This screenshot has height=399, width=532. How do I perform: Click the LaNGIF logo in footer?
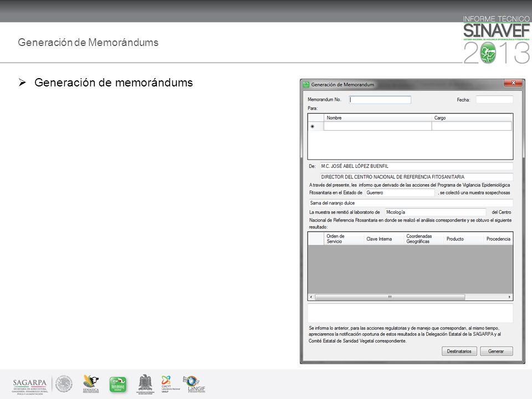point(194,384)
